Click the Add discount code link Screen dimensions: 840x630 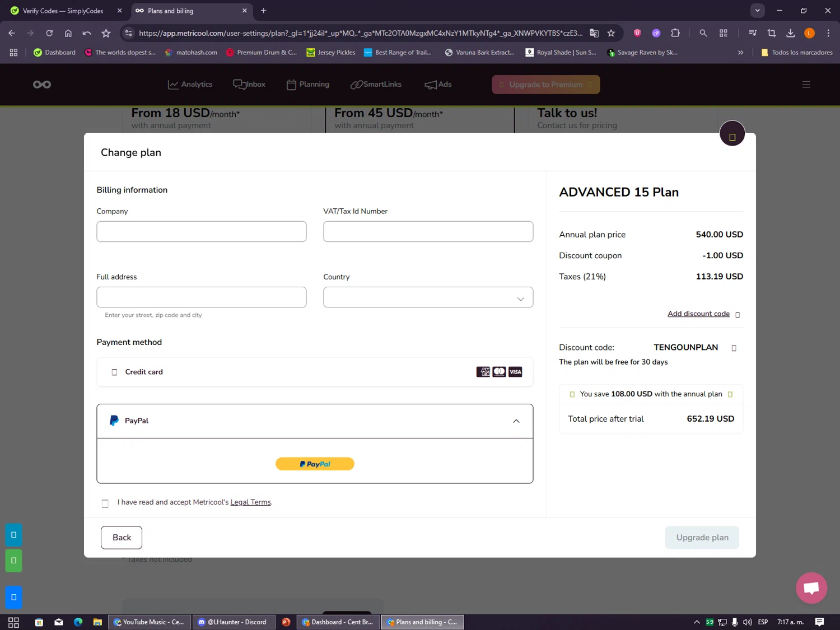[x=698, y=314]
